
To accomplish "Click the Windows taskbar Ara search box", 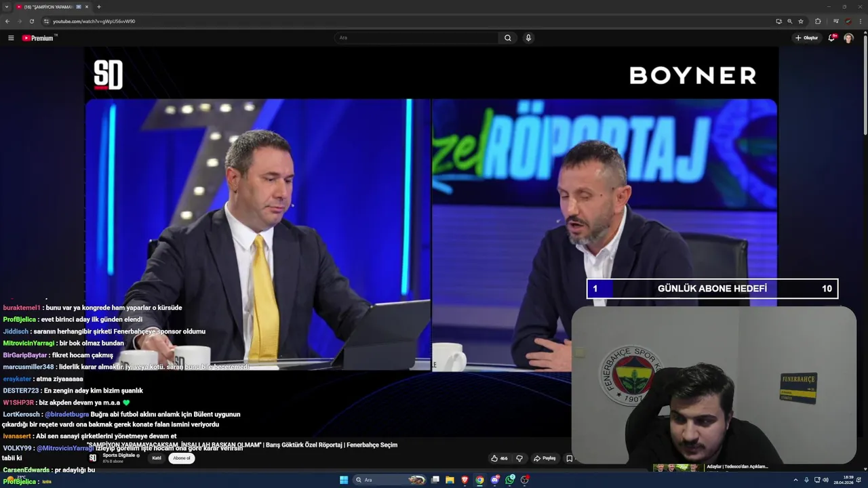I will (x=389, y=480).
